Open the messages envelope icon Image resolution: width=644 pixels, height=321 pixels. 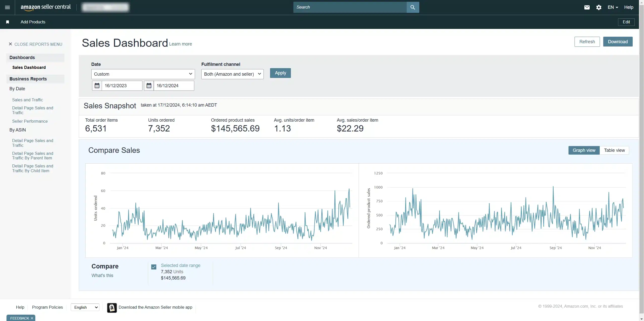[587, 7]
